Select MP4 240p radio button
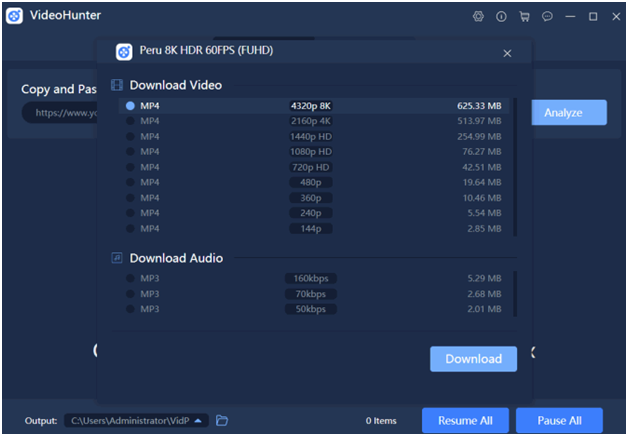Viewport: 628px width, 437px height. [x=130, y=213]
